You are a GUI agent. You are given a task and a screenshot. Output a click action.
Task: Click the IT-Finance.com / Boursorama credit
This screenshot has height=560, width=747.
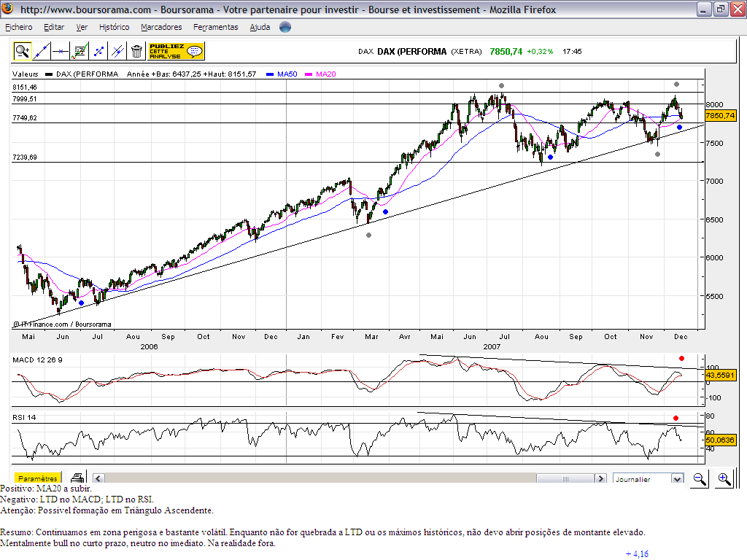(x=62, y=324)
